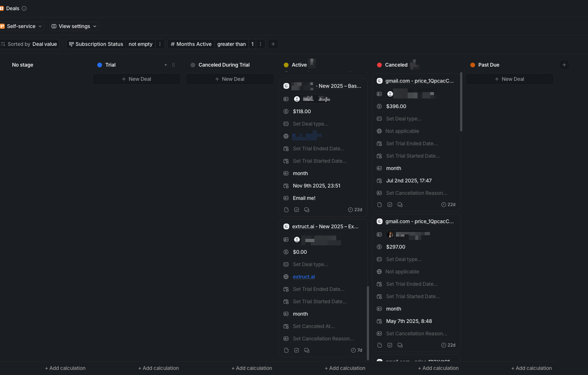The height and width of the screenshot is (375, 588).
Task: Add calculation under the Trial column
Action: pos(158,368)
